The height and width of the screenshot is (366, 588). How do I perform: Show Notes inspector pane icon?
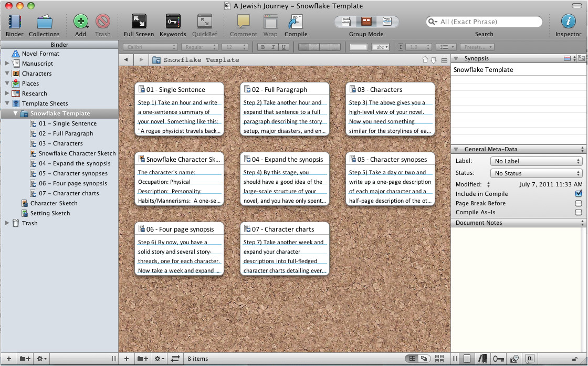[467, 359]
